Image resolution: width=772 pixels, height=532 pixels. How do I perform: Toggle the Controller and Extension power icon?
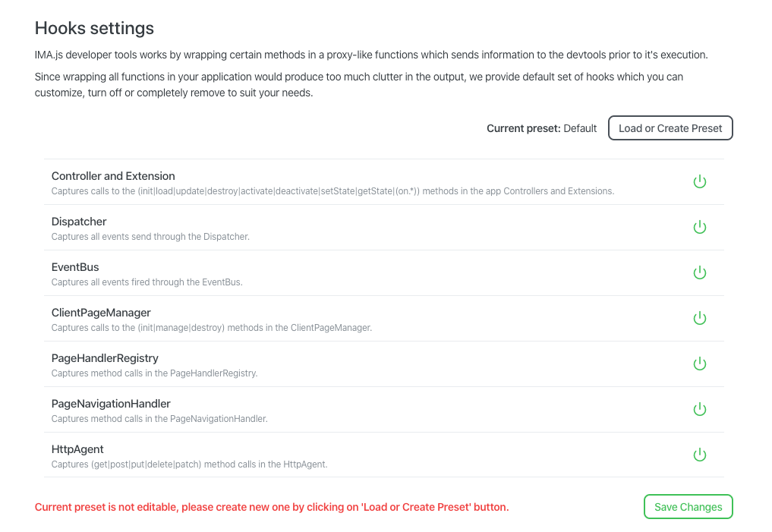pyautogui.click(x=700, y=181)
